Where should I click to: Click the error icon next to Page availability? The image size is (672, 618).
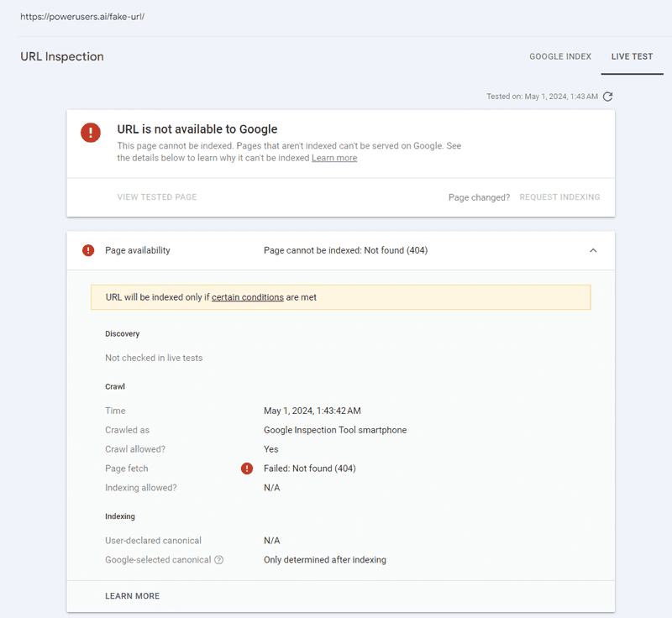click(88, 250)
